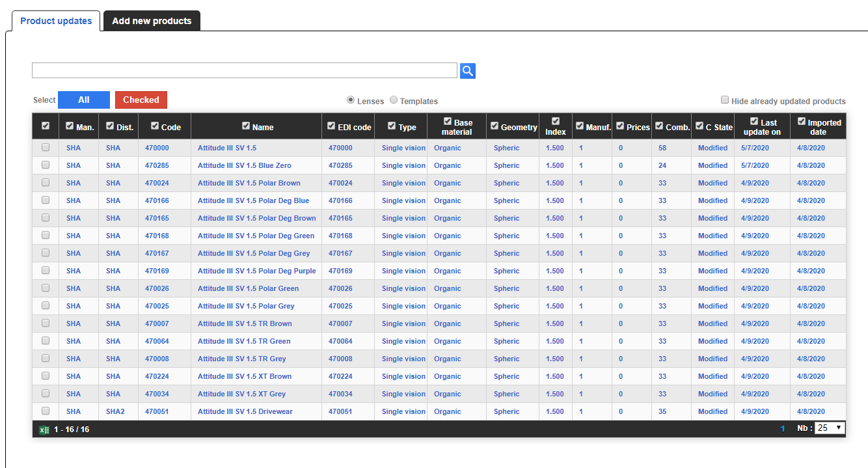The height and width of the screenshot is (468, 868).
Task: Toggle the Index column checkbox
Action: [x=556, y=121]
